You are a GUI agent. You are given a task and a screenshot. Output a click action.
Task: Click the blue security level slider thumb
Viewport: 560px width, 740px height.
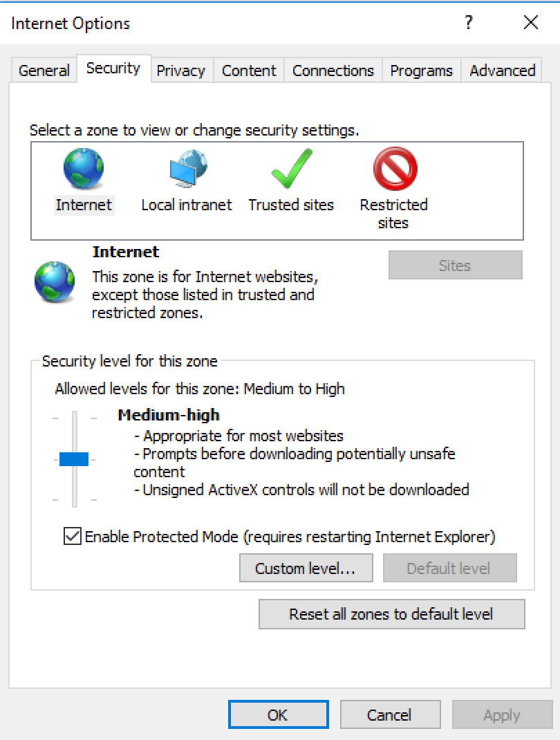click(74, 459)
